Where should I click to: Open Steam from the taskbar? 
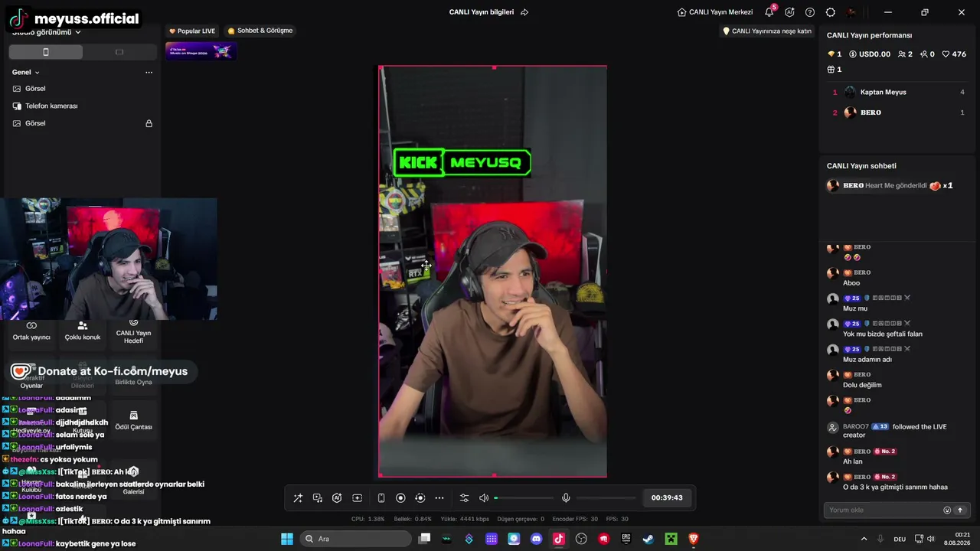point(648,539)
